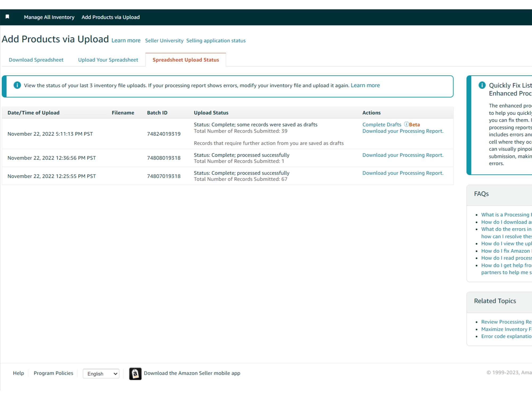532x399 pixels.
Task: Click batch ID 74824019319
Action: pos(164,134)
